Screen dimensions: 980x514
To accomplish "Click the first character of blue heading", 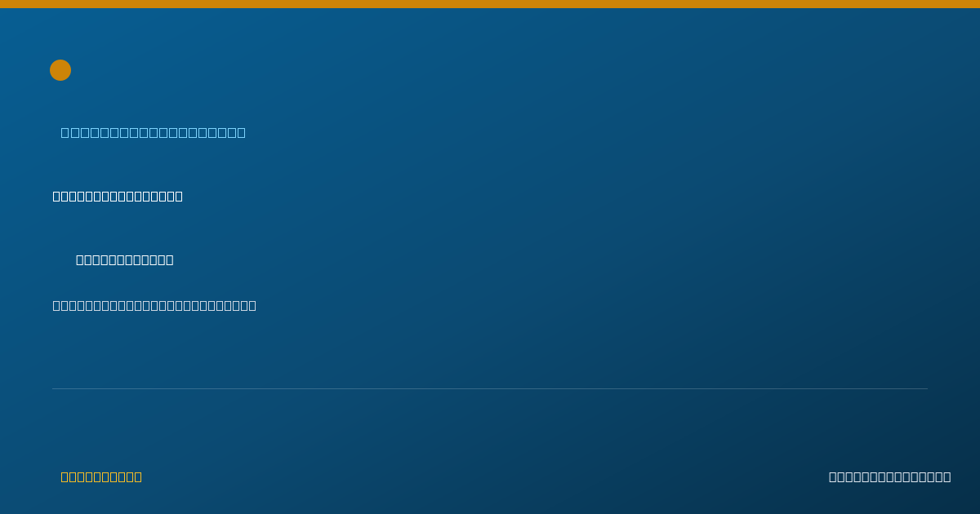I will (65, 132).
